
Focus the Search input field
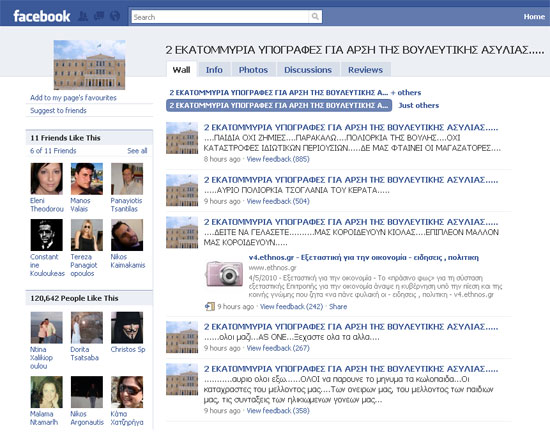coord(220,17)
